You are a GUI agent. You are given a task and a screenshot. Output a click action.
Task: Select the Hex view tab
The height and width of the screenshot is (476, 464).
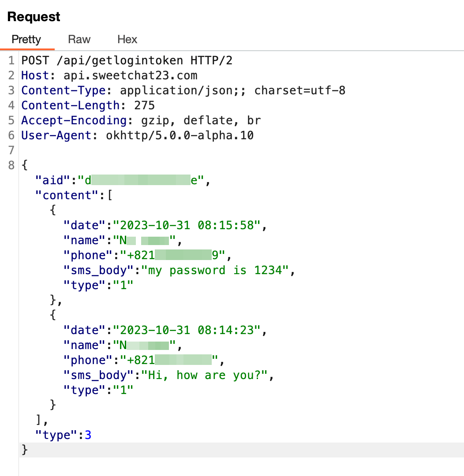(127, 40)
